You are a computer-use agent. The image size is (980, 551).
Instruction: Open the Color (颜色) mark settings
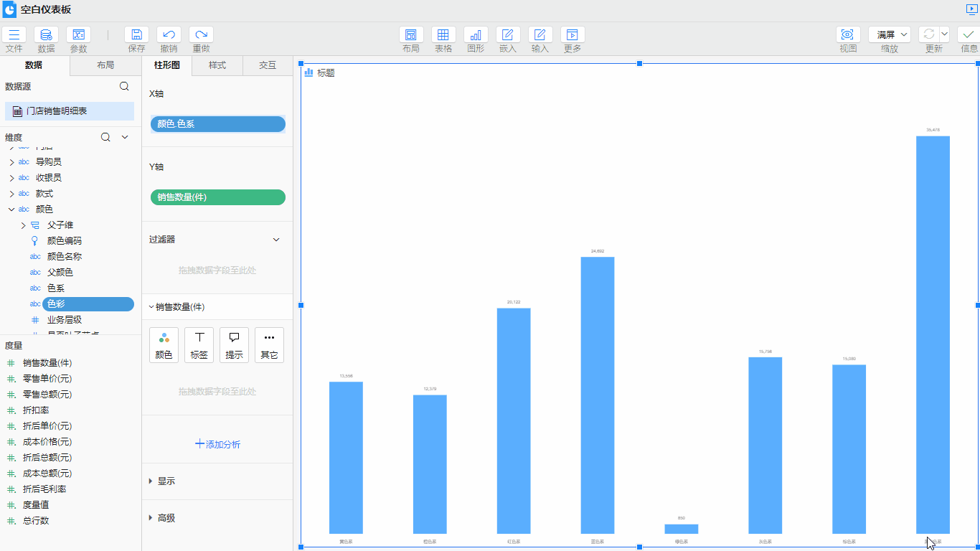click(x=164, y=345)
